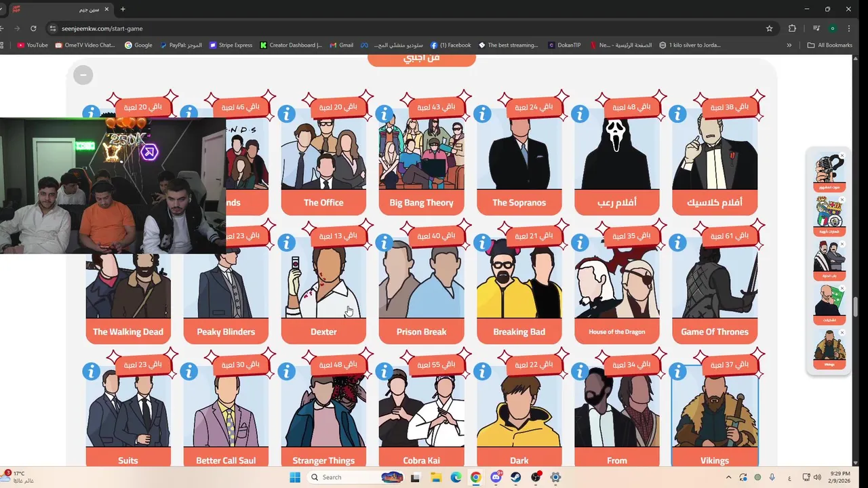
Task: Reload the page
Action: (x=33, y=28)
